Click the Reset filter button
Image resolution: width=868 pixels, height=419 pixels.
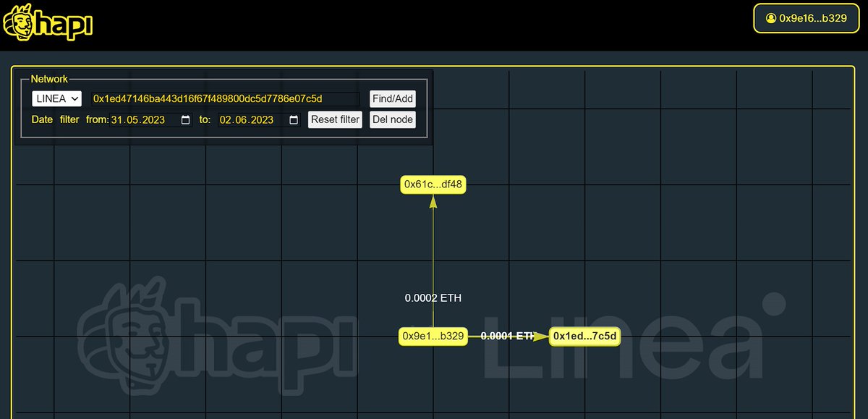(x=336, y=119)
